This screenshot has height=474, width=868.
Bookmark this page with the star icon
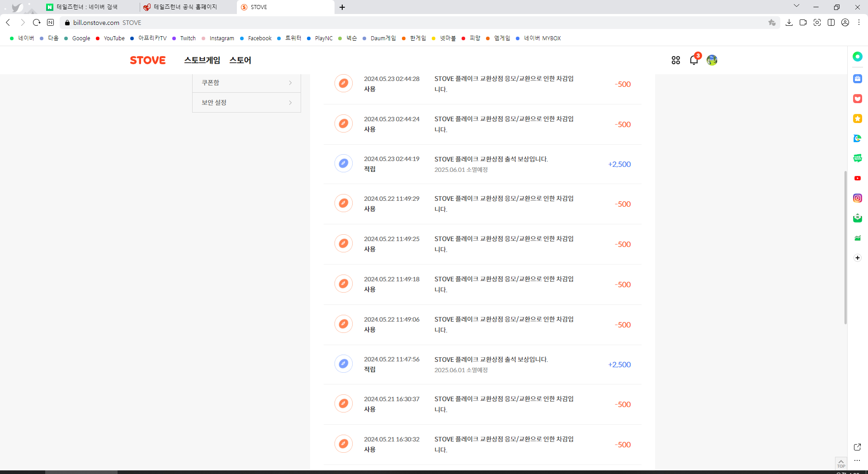tap(772, 23)
